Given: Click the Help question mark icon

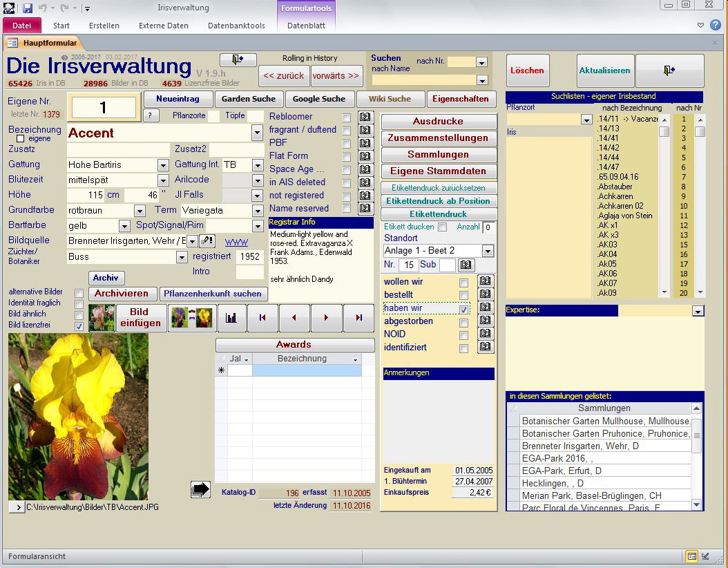Looking at the screenshot, I should click(x=716, y=25).
